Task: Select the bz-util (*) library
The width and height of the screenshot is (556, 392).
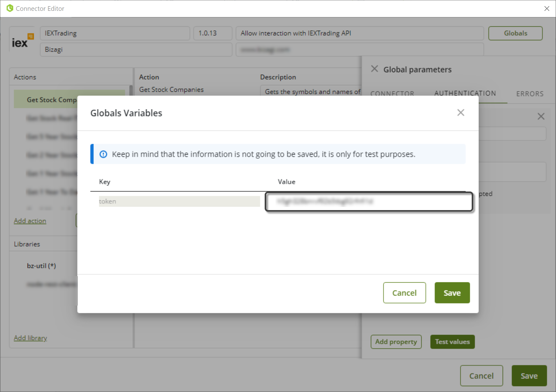Action: 41,266
